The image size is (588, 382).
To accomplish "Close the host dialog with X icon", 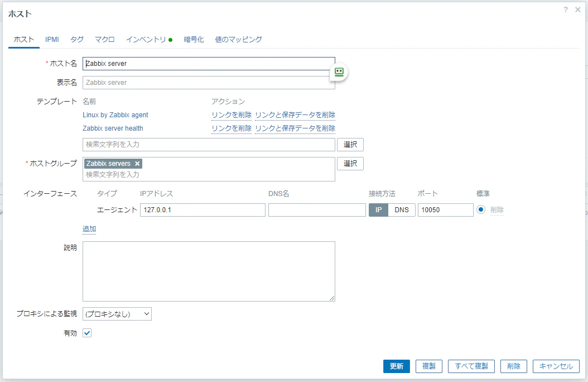I will point(578,9).
